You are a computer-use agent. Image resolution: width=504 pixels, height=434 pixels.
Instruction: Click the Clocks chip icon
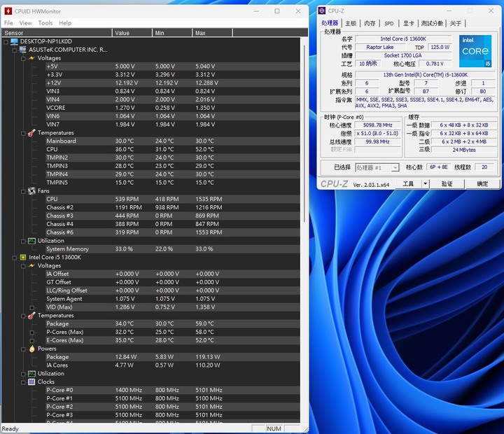(x=31, y=382)
